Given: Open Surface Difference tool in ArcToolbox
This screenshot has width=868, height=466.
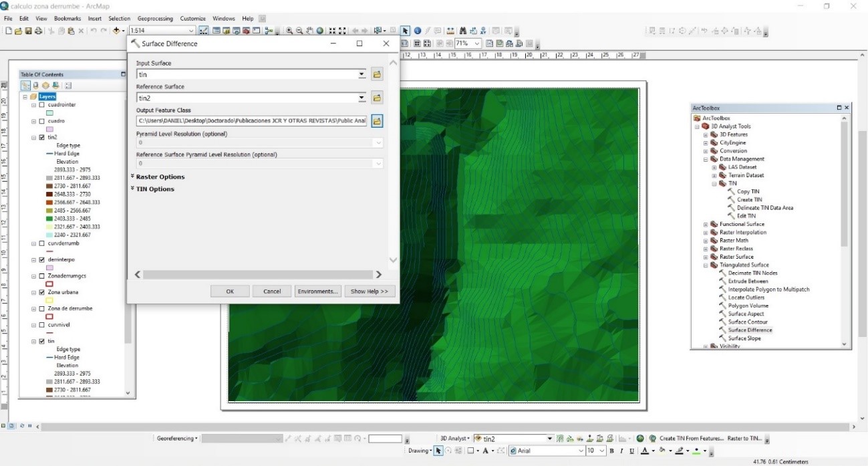Looking at the screenshot, I should pos(750,330).
